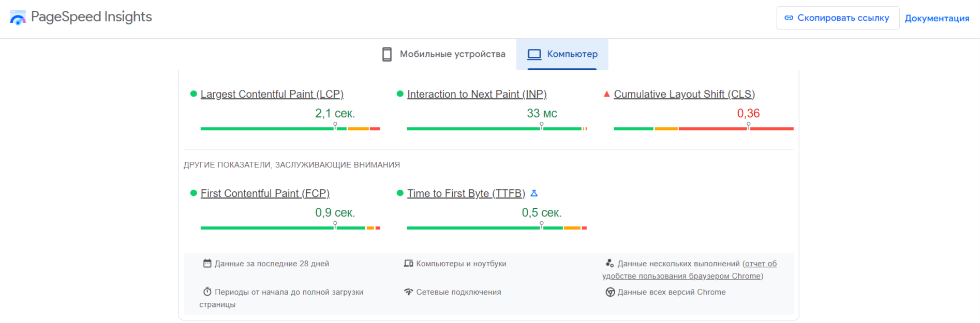Click the phone icon in mobile tab
Screen dimensions: 980x323
click(x=387, y=54)
